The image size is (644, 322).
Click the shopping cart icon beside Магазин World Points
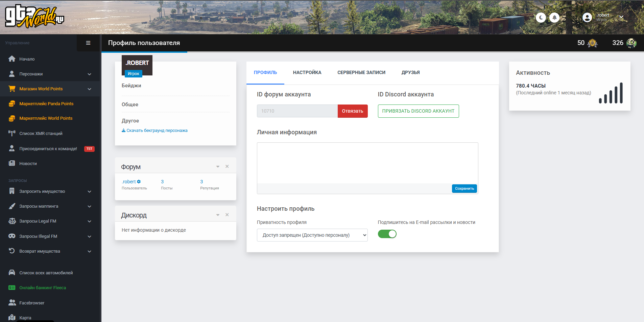click(x=12, y=89)
